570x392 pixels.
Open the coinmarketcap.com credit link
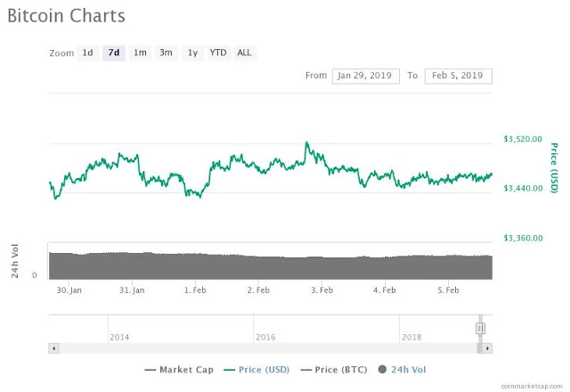pos(531,387)
